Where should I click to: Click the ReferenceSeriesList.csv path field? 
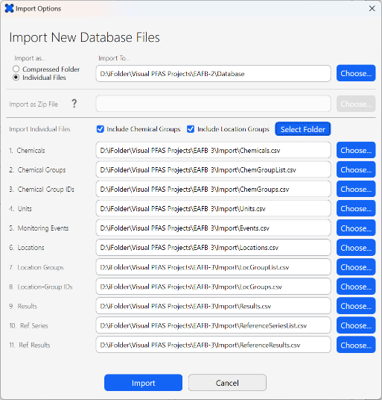point(213,326)
